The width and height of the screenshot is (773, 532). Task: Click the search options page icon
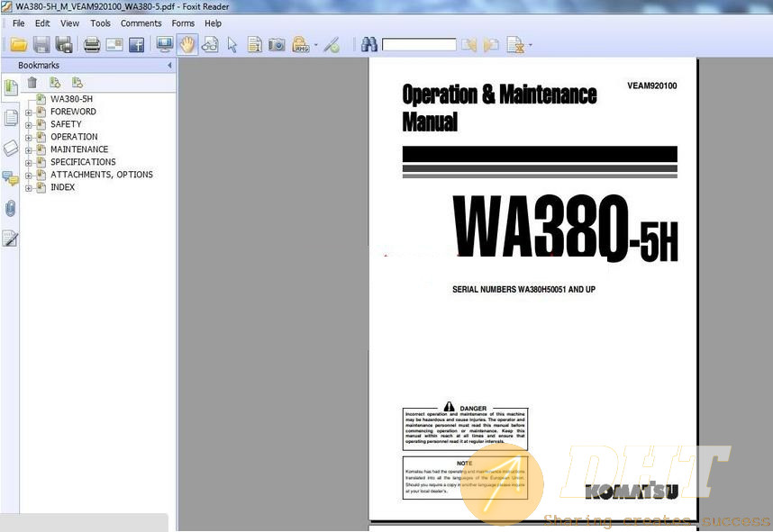[515, 45]
